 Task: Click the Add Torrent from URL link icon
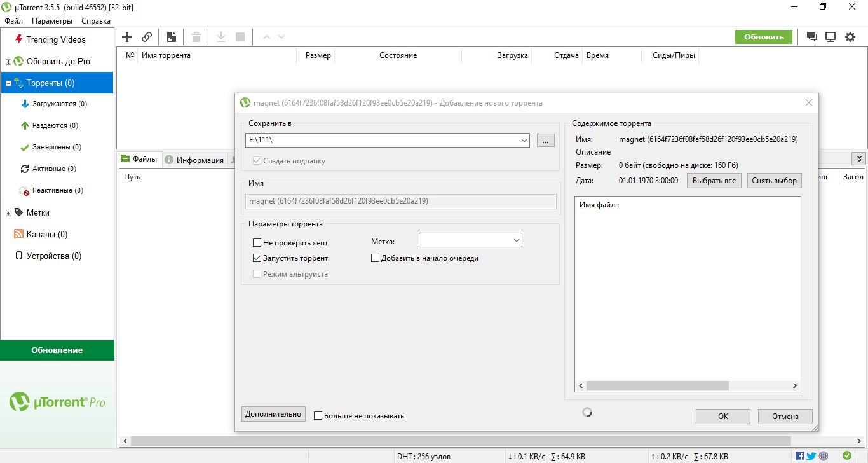(147, 37)
